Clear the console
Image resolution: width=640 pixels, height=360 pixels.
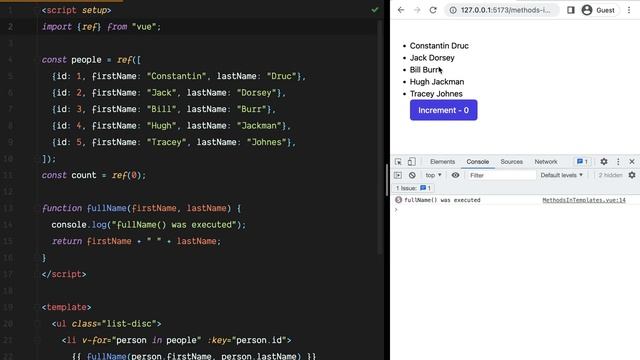[x=412, y=175]
